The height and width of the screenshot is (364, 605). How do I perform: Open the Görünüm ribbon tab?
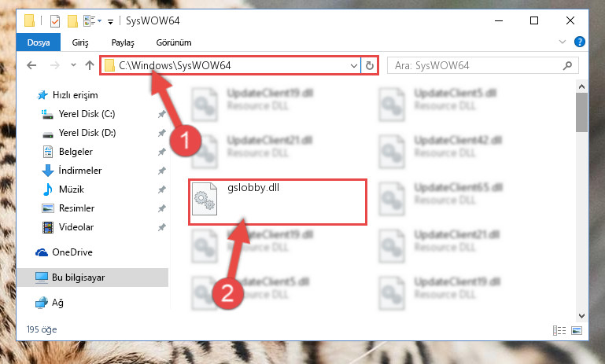coord(174,42)
